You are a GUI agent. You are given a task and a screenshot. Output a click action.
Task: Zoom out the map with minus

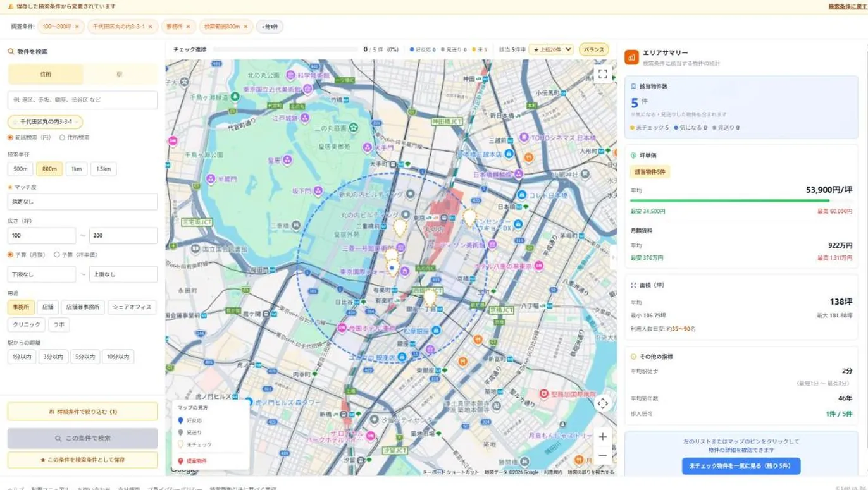[x=603, y=456]
